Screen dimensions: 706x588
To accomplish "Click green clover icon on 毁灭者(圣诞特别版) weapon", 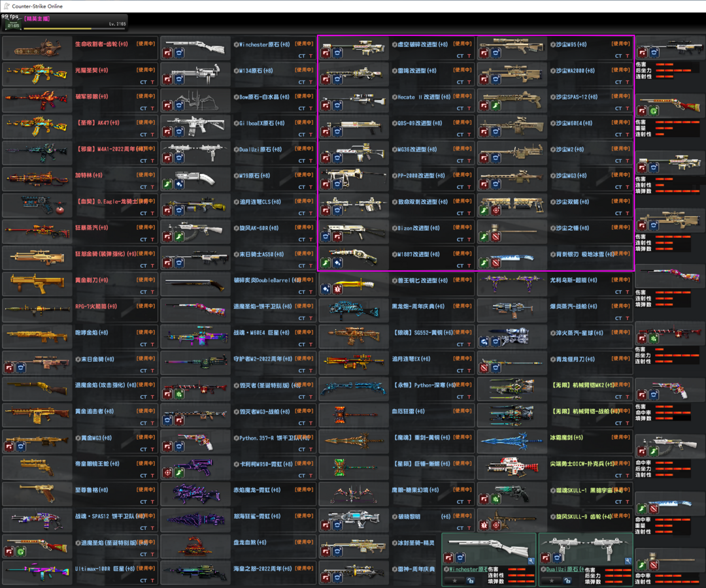I will pyautogui.click(x=179, y=394).
